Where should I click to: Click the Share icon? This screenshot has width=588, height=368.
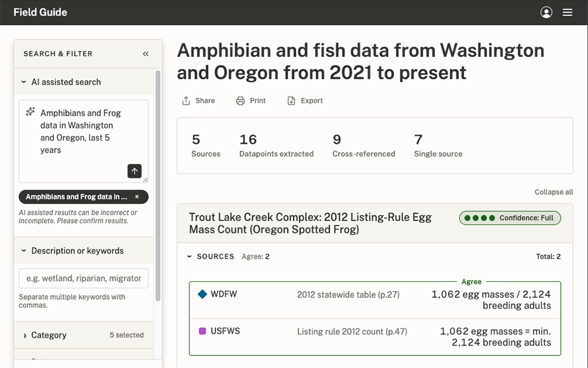click(186, 101)
